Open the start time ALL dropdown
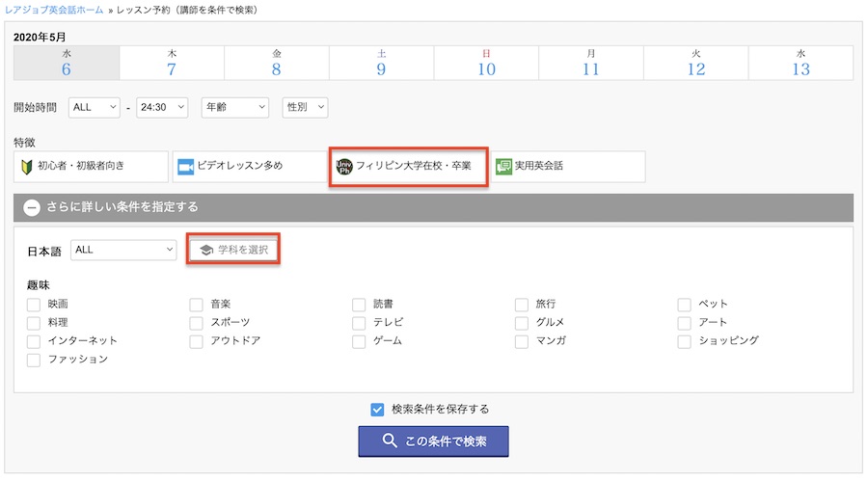This screenshot has width=868, height=481. (x=95, y=107)
